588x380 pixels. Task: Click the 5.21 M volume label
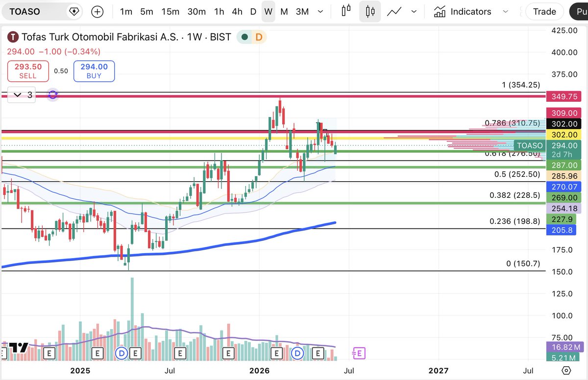[563, 358]
